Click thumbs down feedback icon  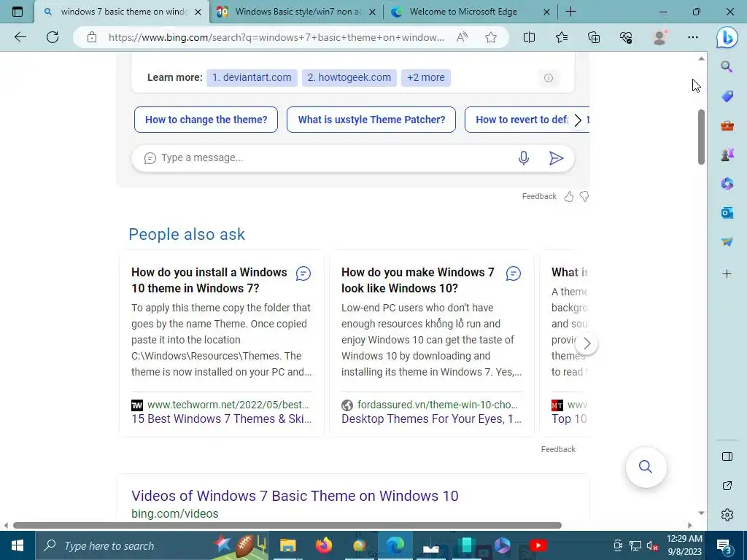pos(584,197)
